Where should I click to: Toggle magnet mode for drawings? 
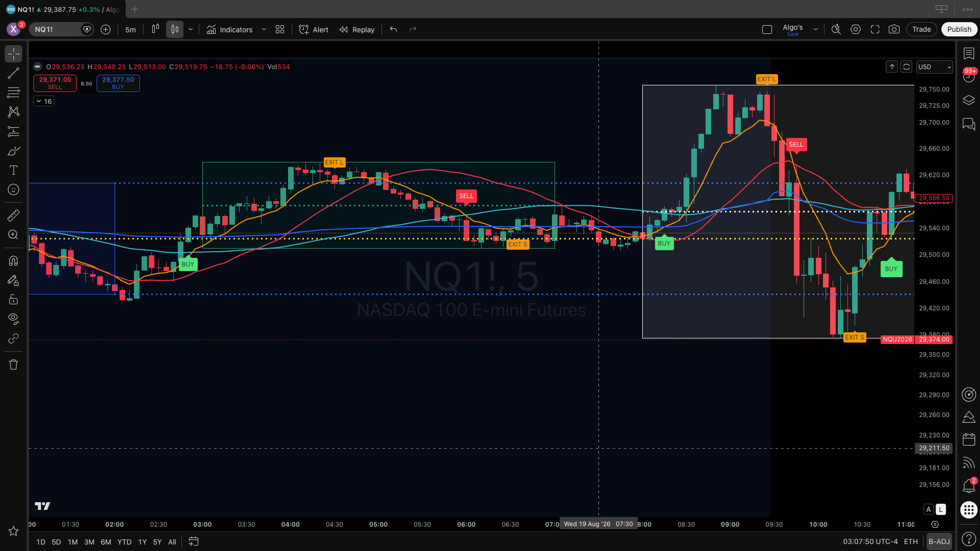pyautogui.click(x=13, y=261)
